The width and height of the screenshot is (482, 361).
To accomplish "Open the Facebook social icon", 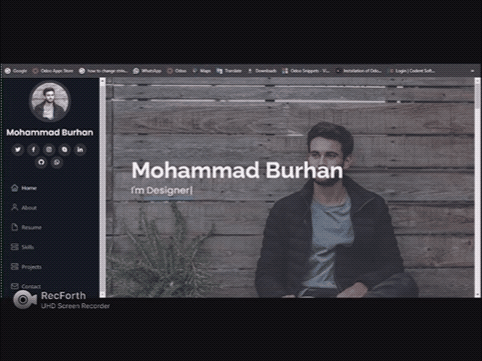I will (x=33, y=150).
